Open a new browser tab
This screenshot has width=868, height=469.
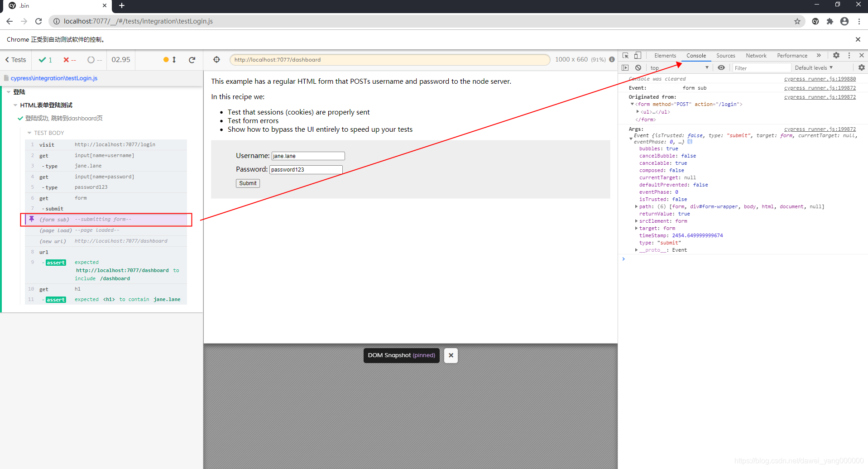pos(122,5)
